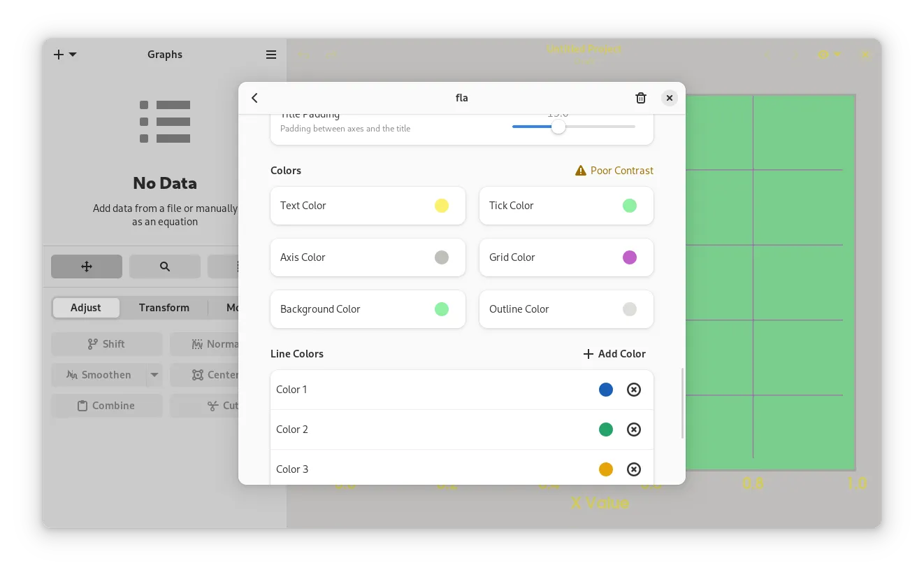Image resolution: width=924 pixels, height=575 pixels.
Task: Close the fla style editor dialog
Action: [670, 98]
